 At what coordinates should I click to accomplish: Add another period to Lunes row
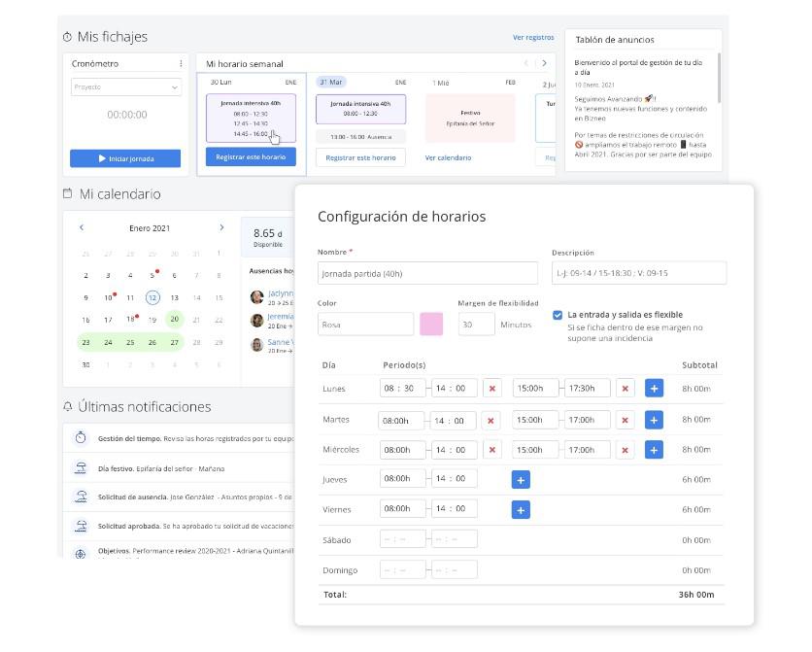coord(654,389)
